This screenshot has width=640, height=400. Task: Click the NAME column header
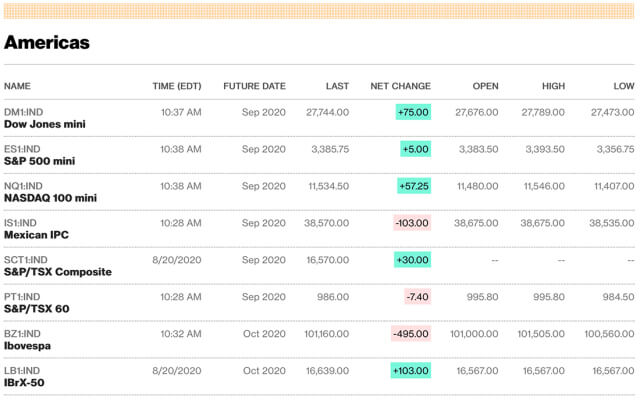[x=17, y=86]
